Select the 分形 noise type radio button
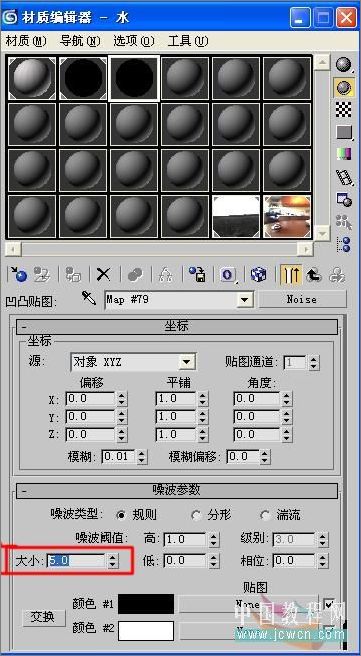The image size is (361, 656). click(196, 515)
